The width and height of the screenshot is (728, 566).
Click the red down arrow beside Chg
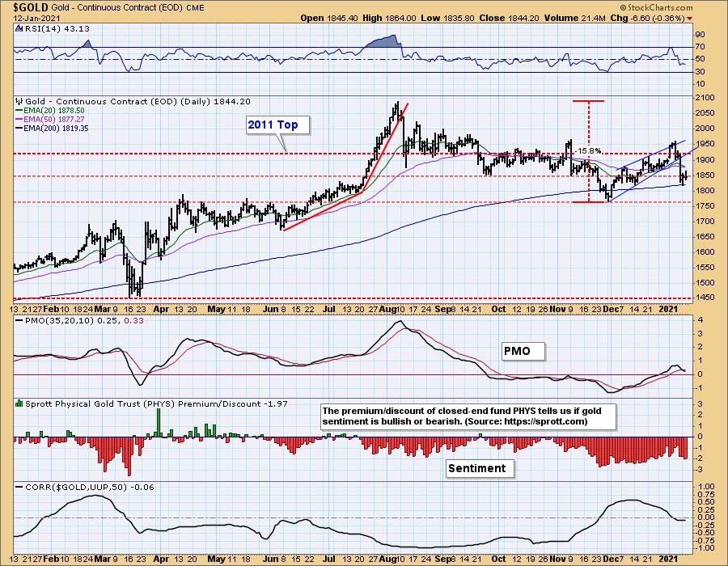(x=689, y=19)
